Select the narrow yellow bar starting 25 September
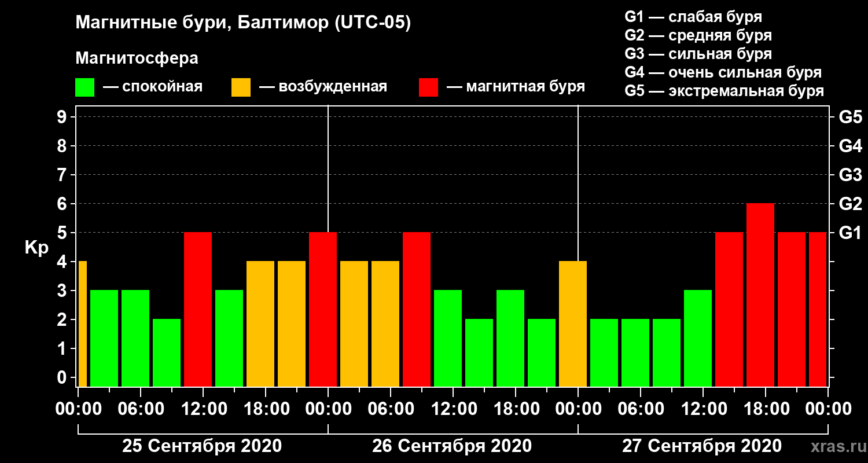Image resolution: width=868 pixels, height=463 pixels. 82,324
